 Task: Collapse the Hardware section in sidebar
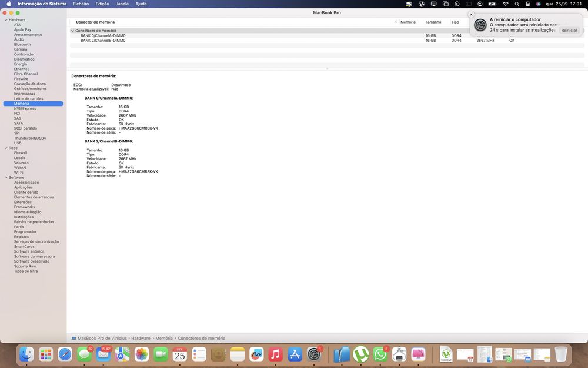point(6,20)
